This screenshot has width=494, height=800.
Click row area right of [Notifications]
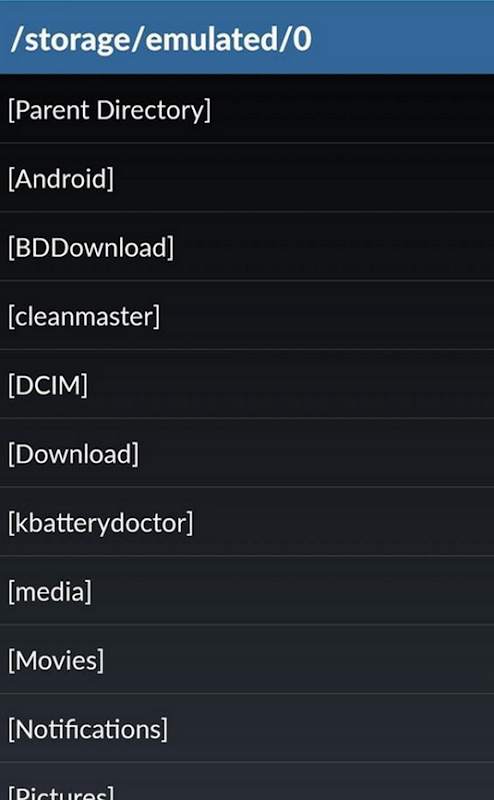(331, 729)
